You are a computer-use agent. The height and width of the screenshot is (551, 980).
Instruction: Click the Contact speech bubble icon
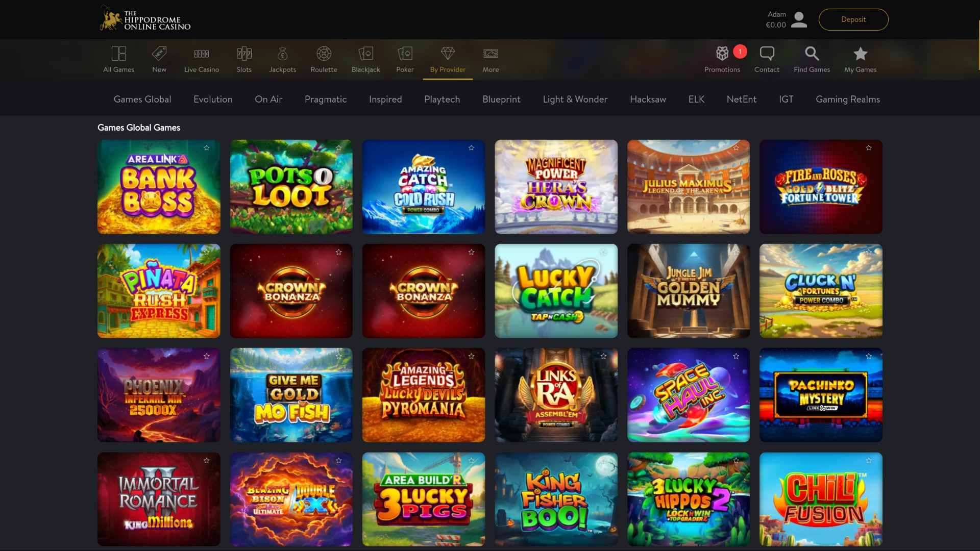pyautogui.click(x=767, y=53)
